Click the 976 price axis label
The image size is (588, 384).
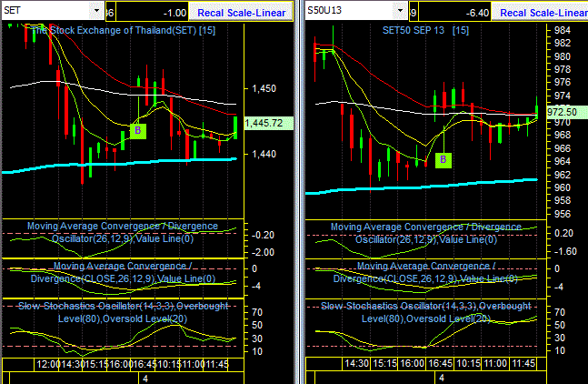click(x=563, y=82)
